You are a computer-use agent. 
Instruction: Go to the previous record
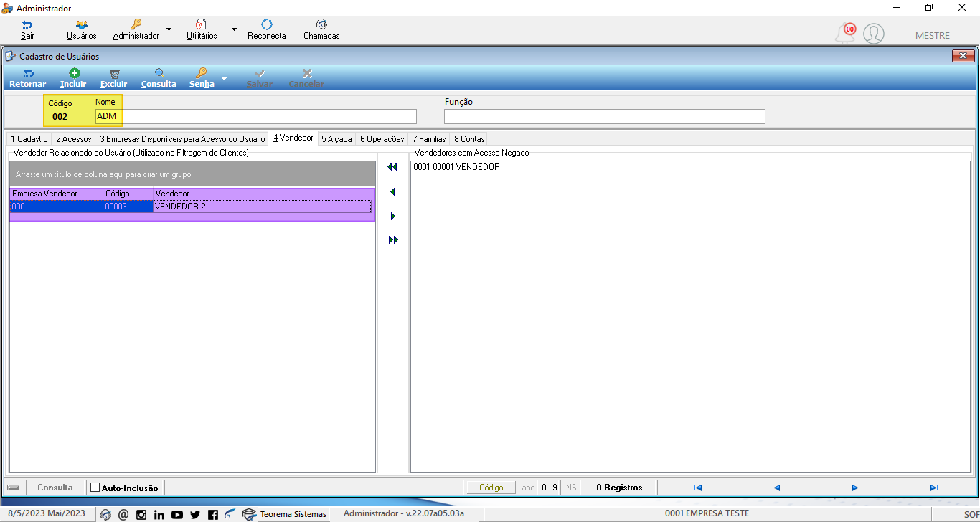tap(776, 488)
